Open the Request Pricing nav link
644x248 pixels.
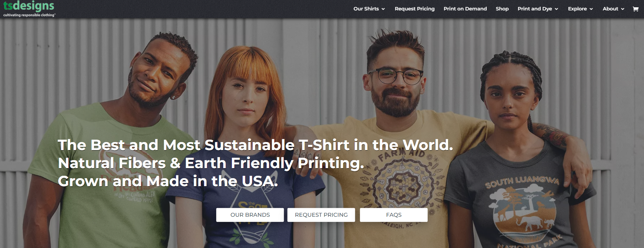(x=415, y=9)
